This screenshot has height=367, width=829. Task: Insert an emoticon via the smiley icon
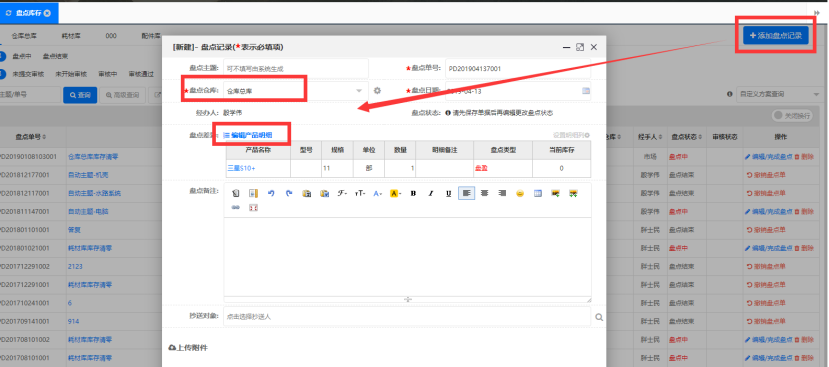[520, 194]
